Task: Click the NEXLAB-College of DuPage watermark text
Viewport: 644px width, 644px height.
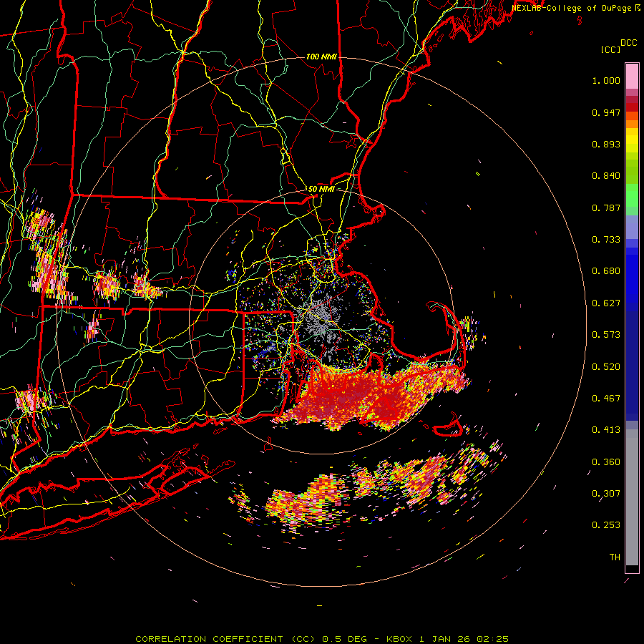Action: pyautogui.click(x=572, y=8)
